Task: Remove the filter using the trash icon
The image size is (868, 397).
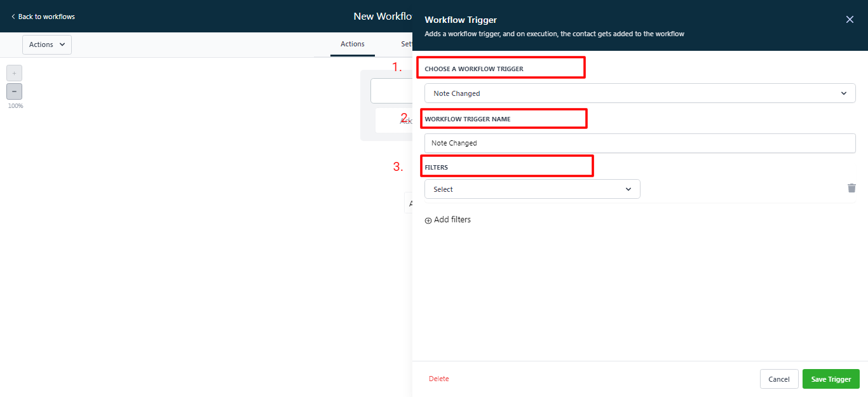Action: tap(851, 188)
